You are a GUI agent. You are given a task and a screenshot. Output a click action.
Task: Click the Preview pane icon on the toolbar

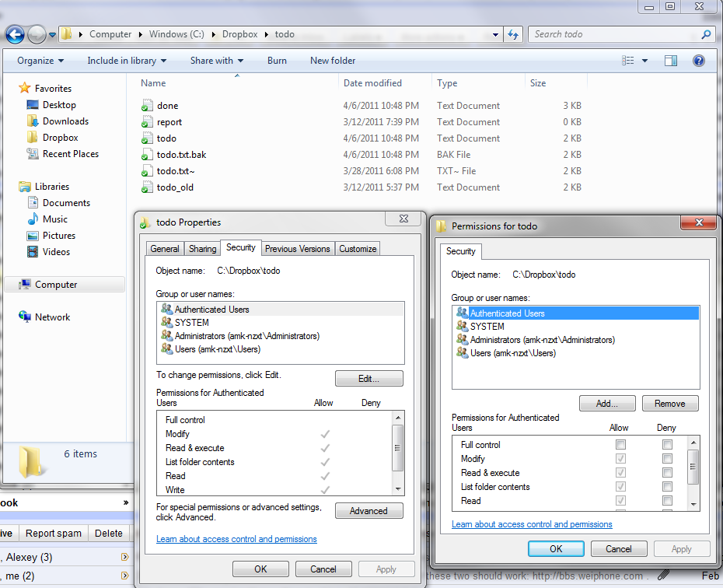(x=670, y=61)
